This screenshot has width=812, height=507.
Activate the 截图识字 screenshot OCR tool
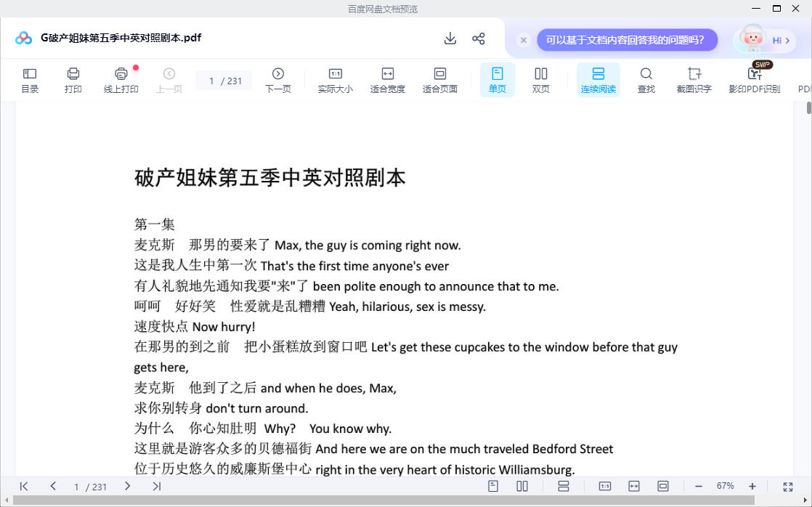(694, 80)
